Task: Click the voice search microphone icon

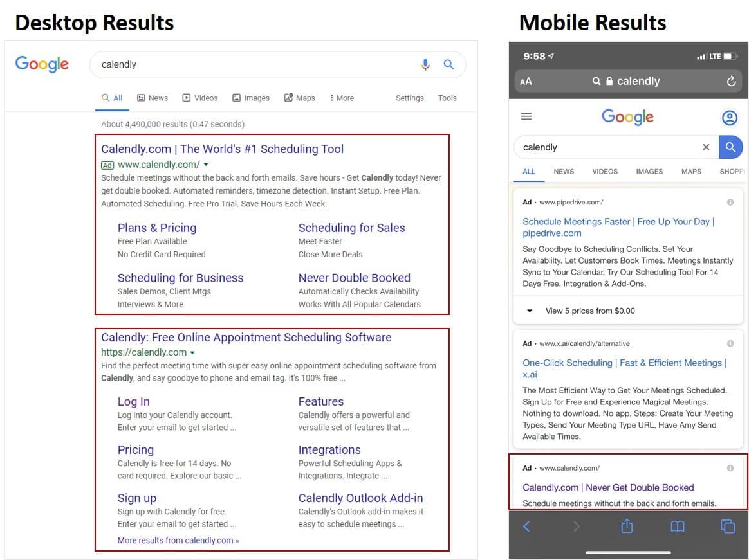Action: click(425, 64)
